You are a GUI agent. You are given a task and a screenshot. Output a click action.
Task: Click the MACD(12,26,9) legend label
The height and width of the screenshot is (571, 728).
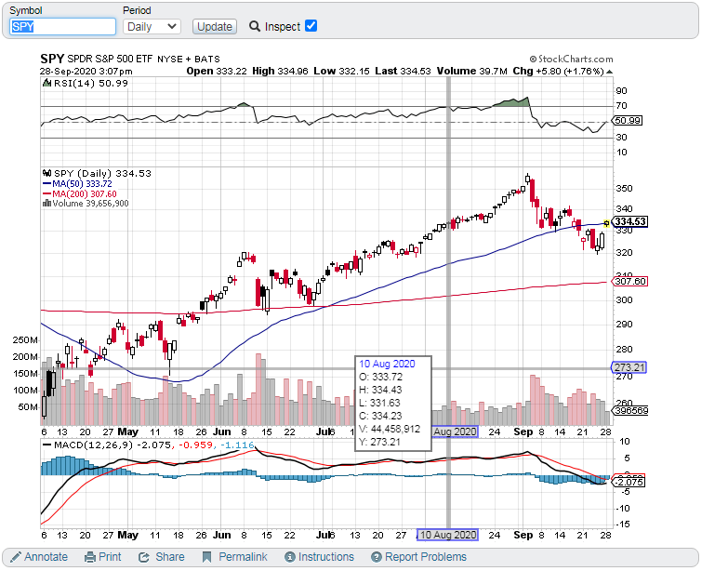tap(93, 445)
